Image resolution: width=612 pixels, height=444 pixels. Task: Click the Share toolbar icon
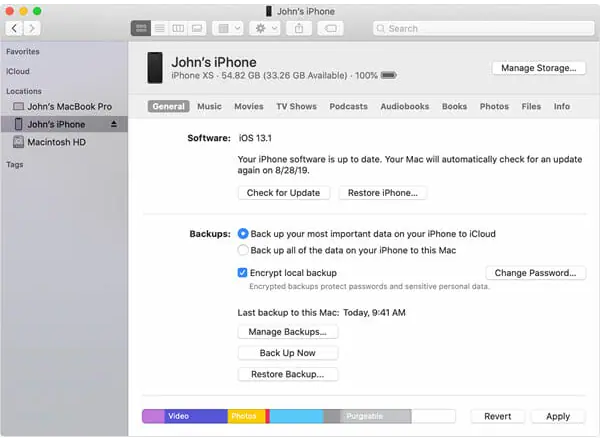pos(299,28)
